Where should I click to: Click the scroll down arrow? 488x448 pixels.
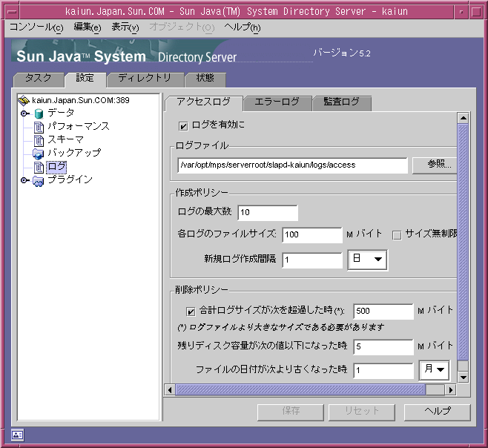click(463, 378)
